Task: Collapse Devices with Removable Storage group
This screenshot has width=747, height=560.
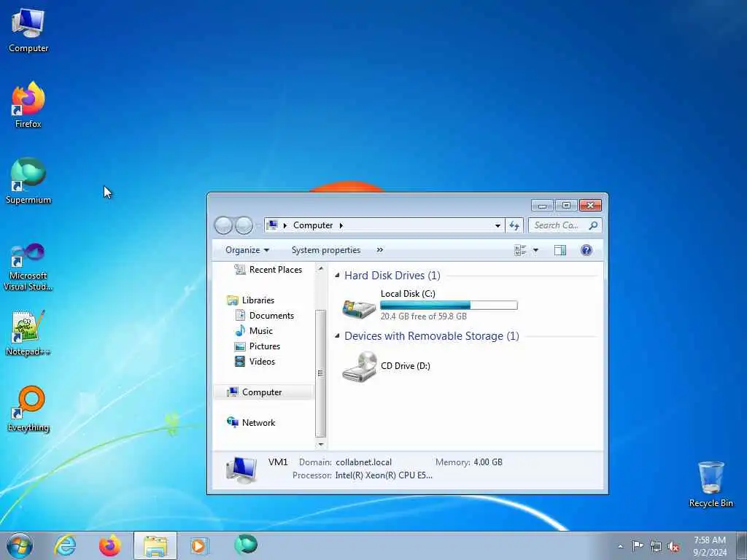Action: [337, 335]
